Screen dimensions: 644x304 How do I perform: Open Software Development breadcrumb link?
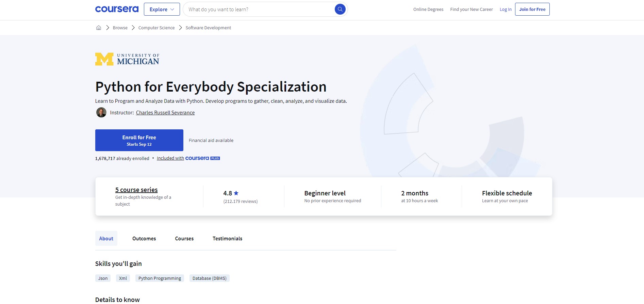(208, 28)
